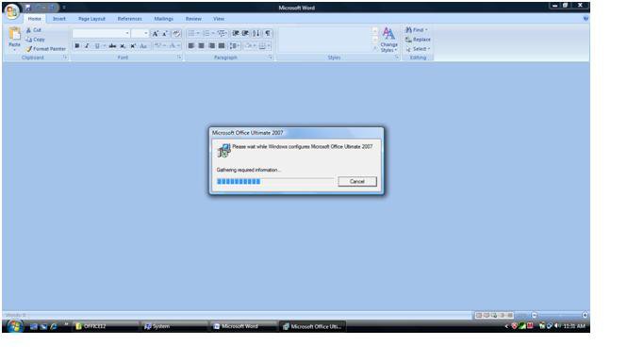644x362 pixels.
Task: Expand the Find dropdown arrow
Action: tap(426, 30)
